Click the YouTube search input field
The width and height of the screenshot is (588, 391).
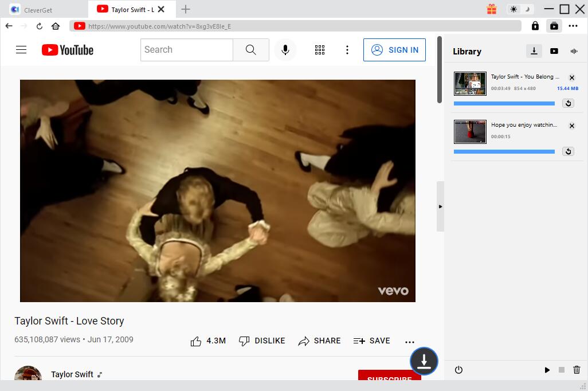pos(186,50)
